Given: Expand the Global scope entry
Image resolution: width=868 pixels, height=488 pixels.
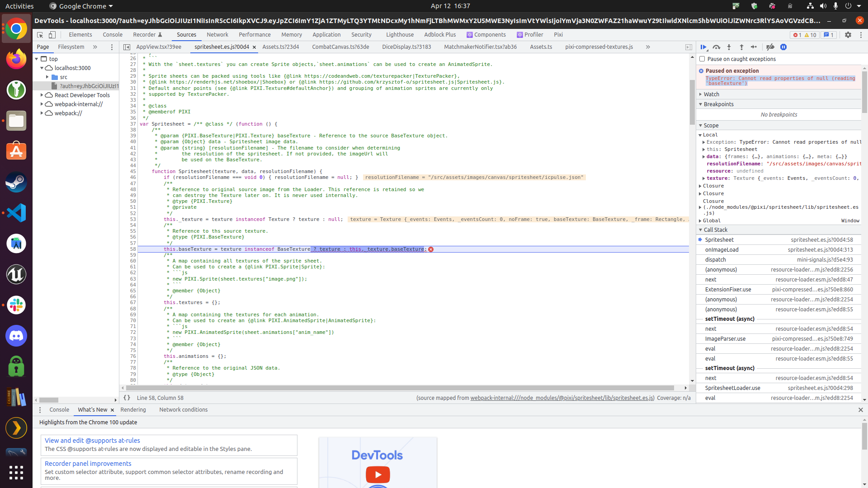Looking at the screenshot, I should coord(700,221).
